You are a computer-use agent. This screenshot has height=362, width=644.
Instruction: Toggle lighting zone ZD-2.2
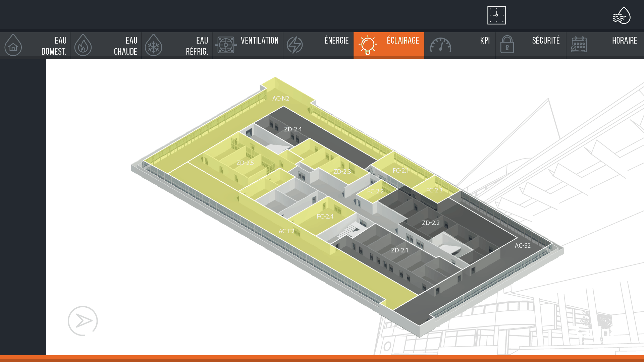point(431,223)
